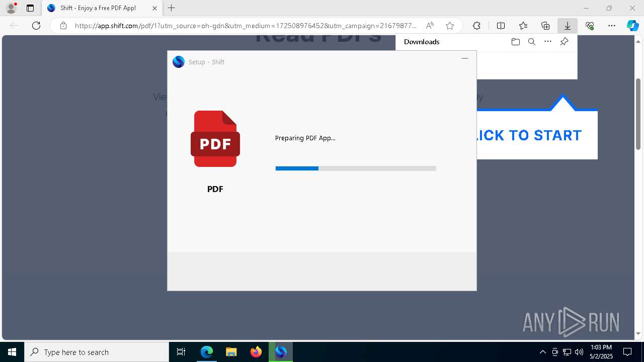This screenshot has width=644, height=362.
Task: Click the taskbar search box
Action: pos(97,352)
